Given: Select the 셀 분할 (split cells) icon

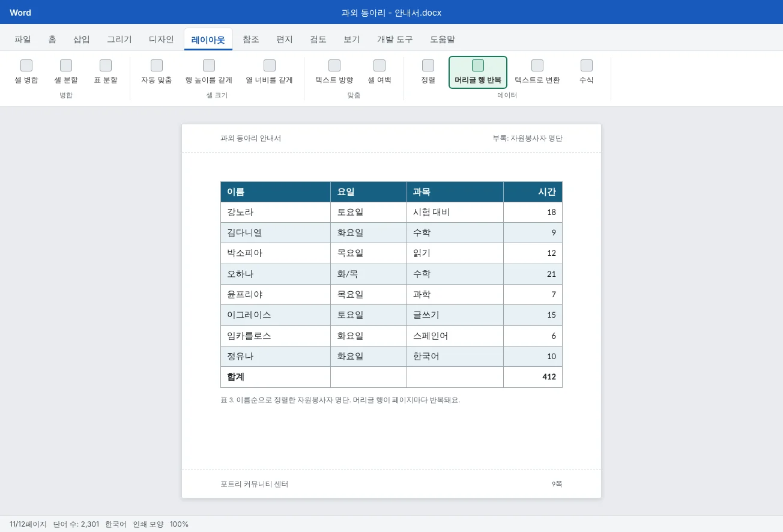Looking at the screenshot, I should 66,65.
